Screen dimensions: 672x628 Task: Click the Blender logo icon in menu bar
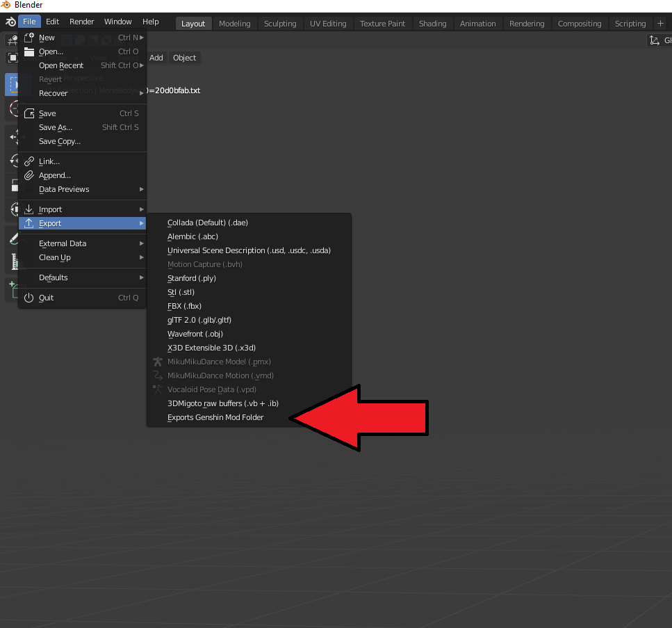[10, 22]
